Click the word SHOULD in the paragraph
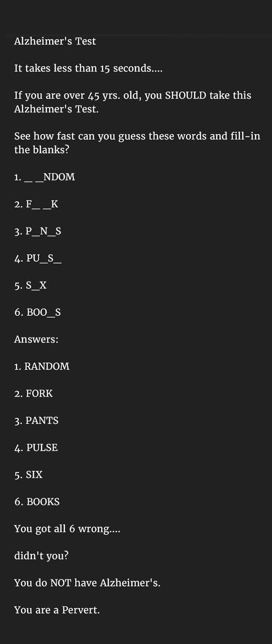Viewport: 272px width, 644px height. pos(185,95)
